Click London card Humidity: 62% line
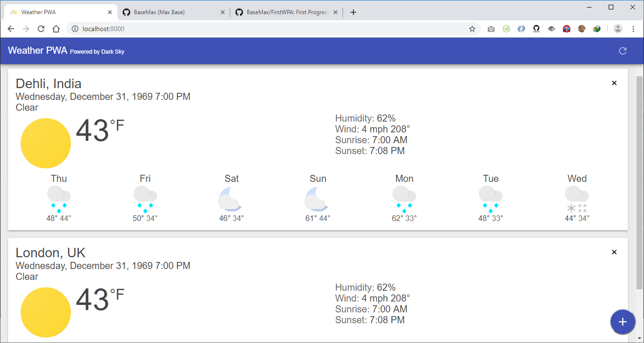The width and height of the screenshot is (644, 343). [366, 287]
